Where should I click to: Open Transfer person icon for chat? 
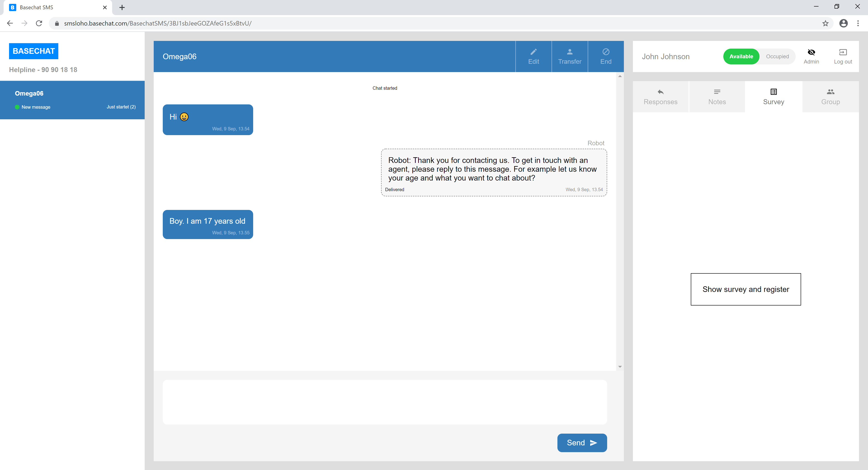[x=569, y=52]
